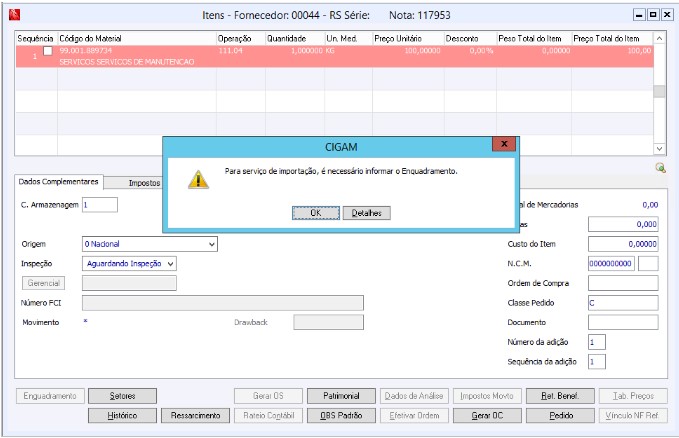This screenshot has height=438, width=679.
Task: Click the Drawback field
Action: pyautogui.click(x=328, y=322)
